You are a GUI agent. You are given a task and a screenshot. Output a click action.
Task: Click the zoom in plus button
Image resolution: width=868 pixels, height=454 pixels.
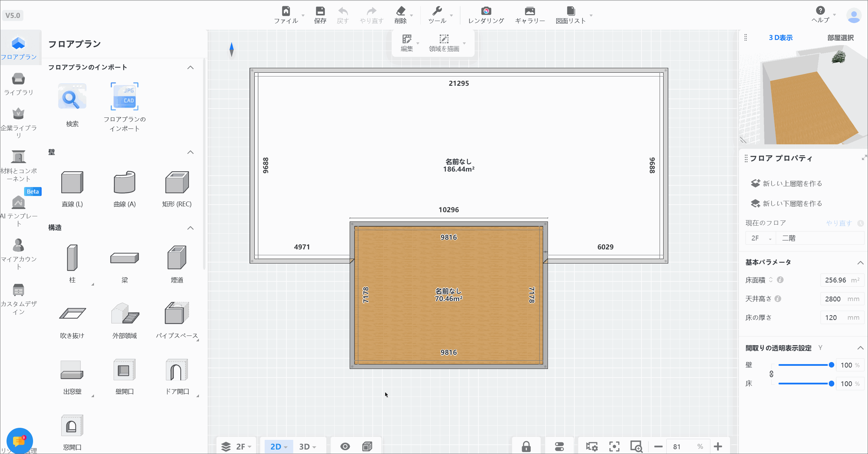click(x=718, y=446)
